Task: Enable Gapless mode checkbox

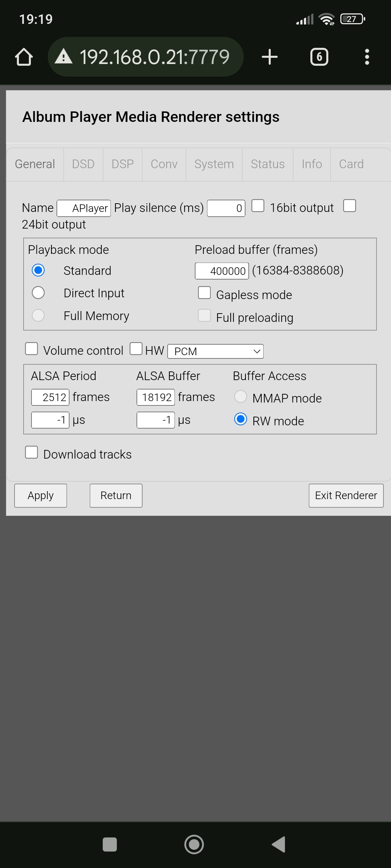Action: pos(205,293)
